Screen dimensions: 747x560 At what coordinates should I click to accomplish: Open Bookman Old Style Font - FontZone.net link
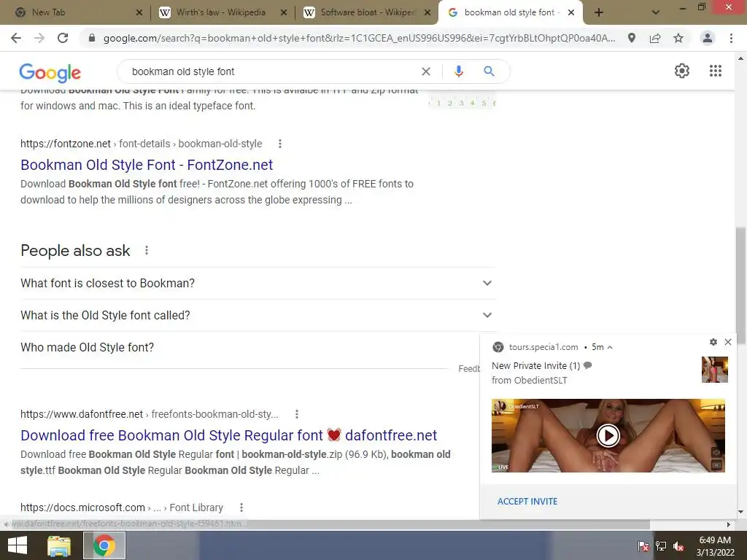147,165
